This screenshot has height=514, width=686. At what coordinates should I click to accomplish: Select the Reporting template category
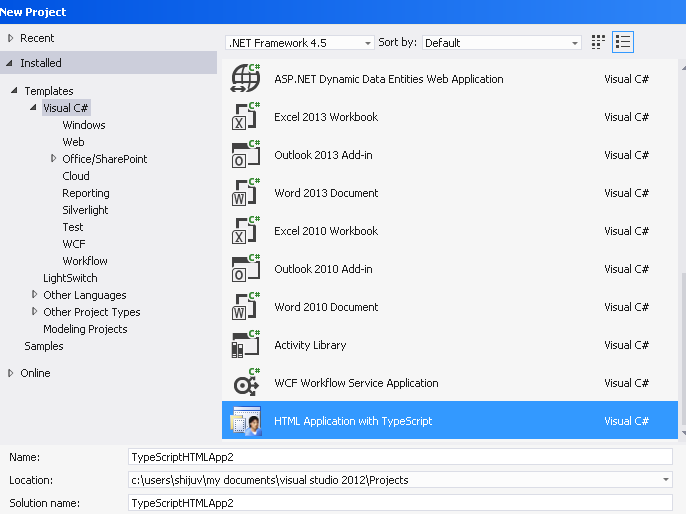tap(86, 193)
